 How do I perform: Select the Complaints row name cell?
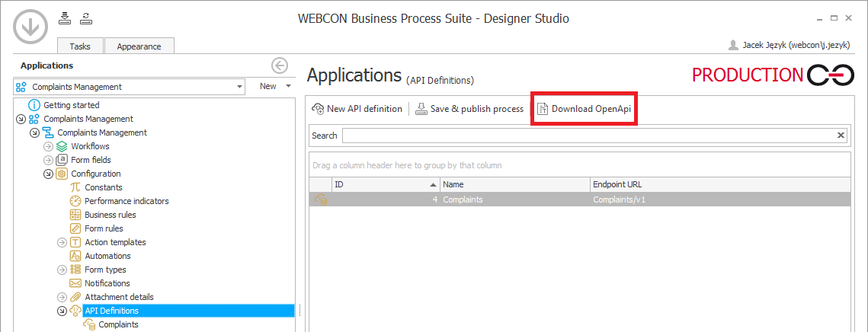click(x=515, y=200)
